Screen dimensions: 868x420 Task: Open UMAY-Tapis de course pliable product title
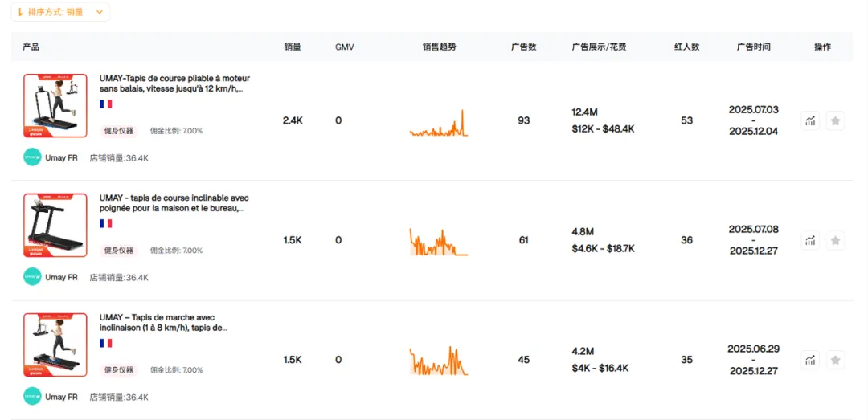point(174,84)
